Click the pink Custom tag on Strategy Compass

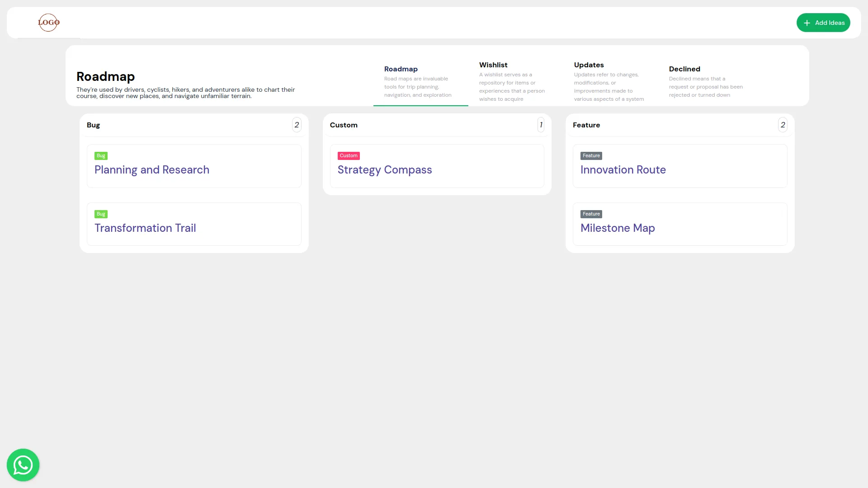click(x=348, y=155)
